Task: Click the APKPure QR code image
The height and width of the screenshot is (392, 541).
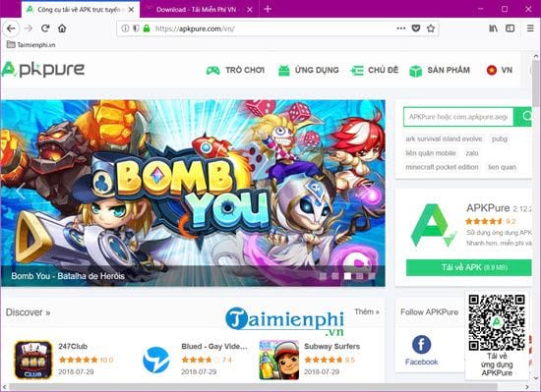Action: (x=497, y=322)
